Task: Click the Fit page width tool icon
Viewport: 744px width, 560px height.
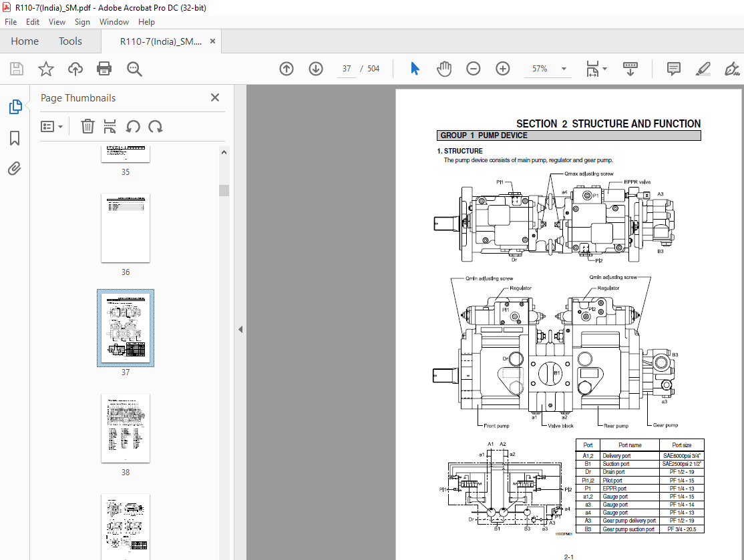Action: [x=592, y=69]
